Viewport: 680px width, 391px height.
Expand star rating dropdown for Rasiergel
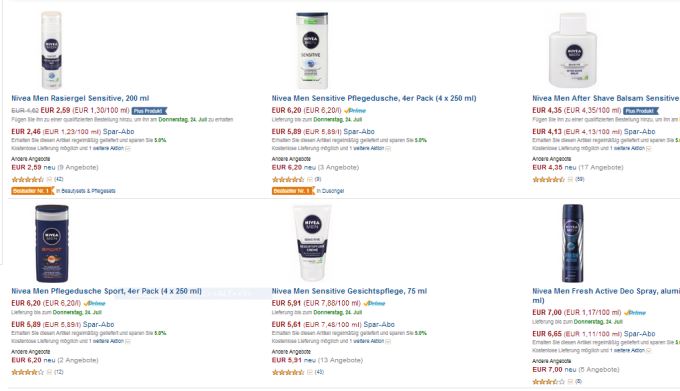(49, 179)
